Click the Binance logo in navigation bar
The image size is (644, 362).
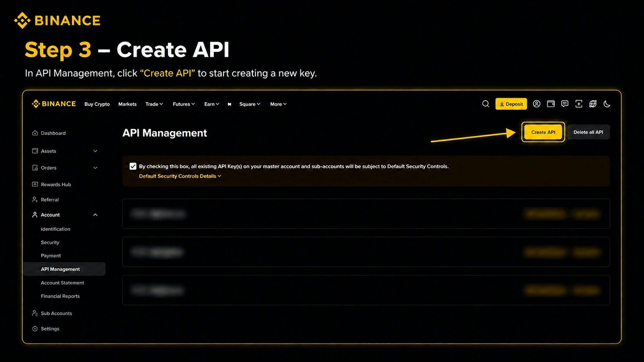[x=54, y=104]
